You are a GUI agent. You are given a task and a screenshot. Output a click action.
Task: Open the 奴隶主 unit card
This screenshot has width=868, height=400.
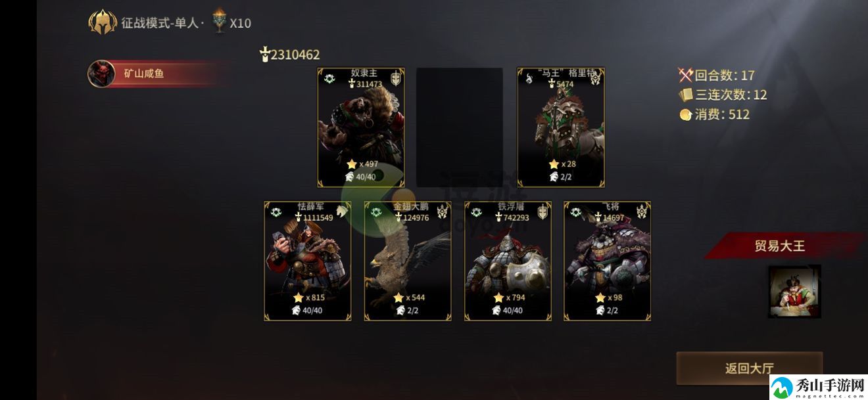tap(361, 127)
